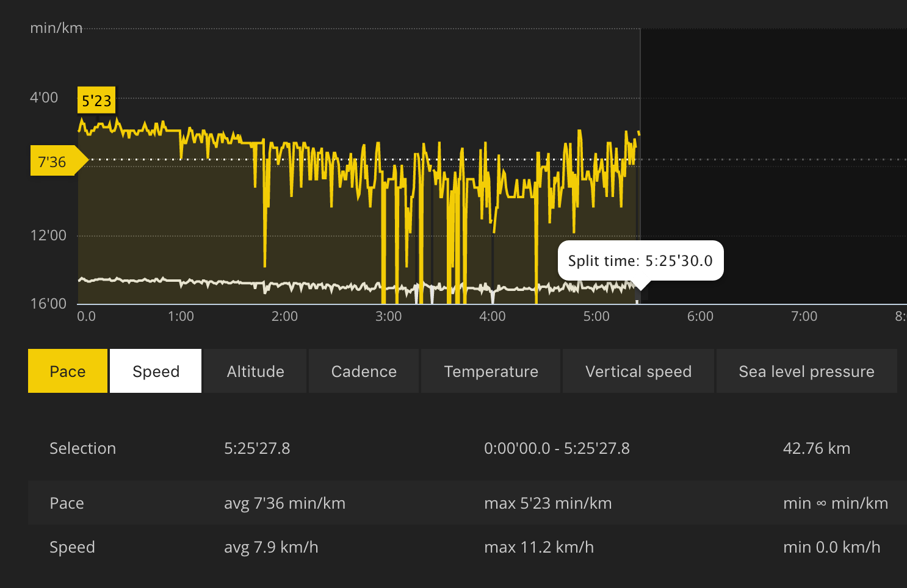The width and height of the screenshot is (907, 588).
Task: Show the Cadence graph tab
Action: click(364, 371)
